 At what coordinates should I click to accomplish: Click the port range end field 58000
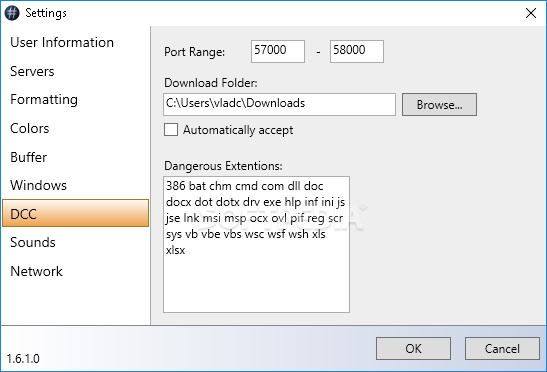(x=357, y=51)
